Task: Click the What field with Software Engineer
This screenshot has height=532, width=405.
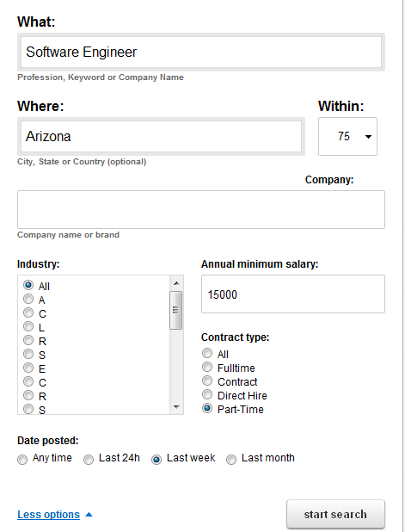Action: click(x=201, y=53)
